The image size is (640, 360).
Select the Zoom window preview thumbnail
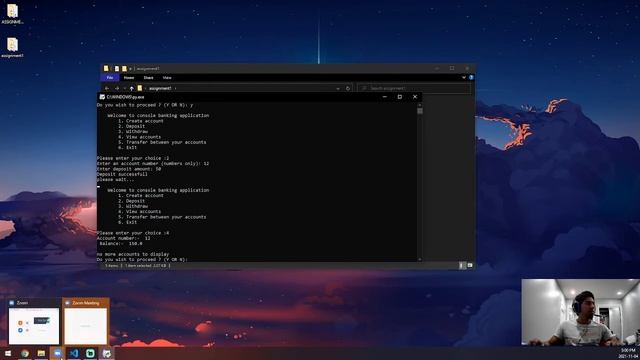(x=34, y=322)
